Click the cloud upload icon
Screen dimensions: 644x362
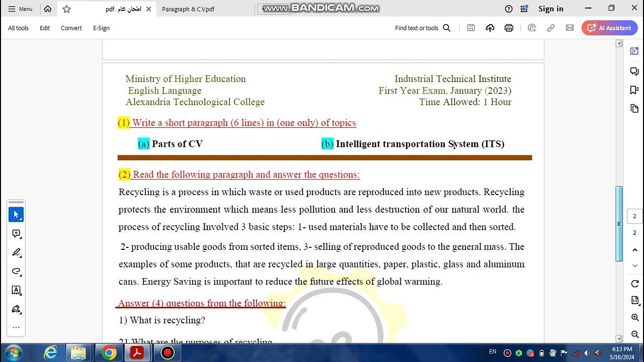click(x=490, y=28)
